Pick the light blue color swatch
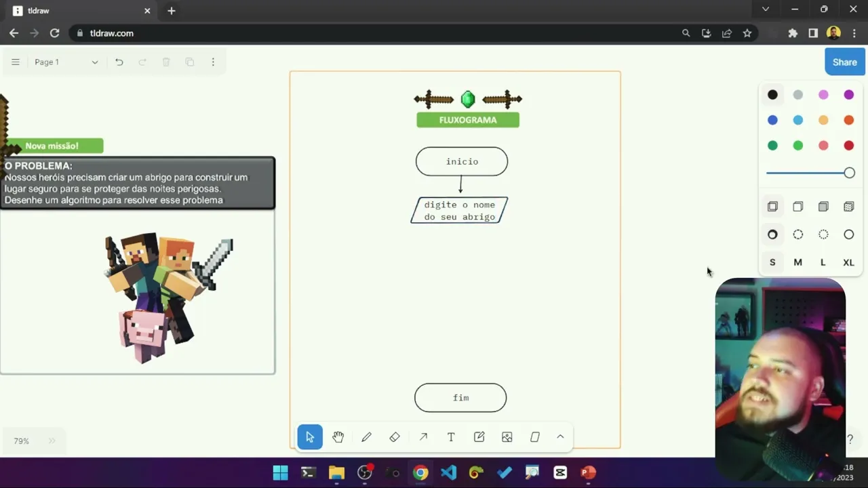This screenshot has width=868, height=488. (x=798, y=120)
